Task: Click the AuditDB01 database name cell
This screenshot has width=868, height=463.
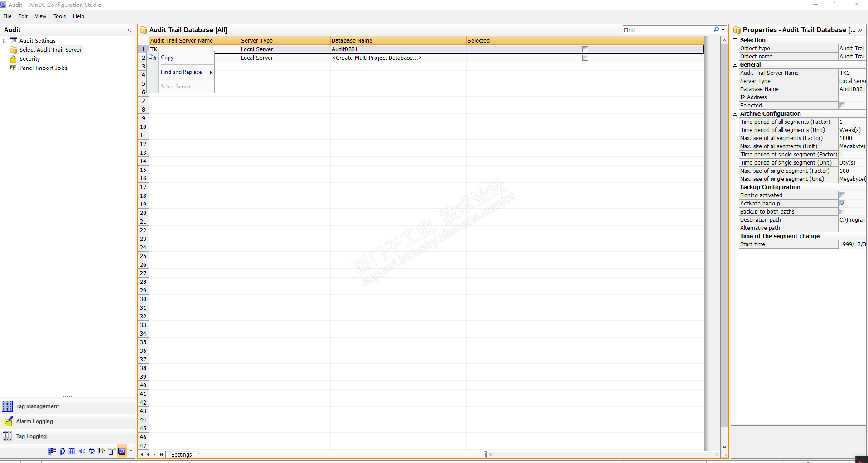Action: (x=398, y=49)
